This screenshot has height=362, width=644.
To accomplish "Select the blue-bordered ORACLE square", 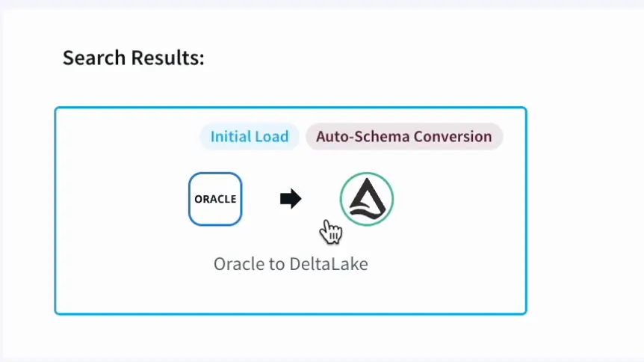I will point(215,199).
